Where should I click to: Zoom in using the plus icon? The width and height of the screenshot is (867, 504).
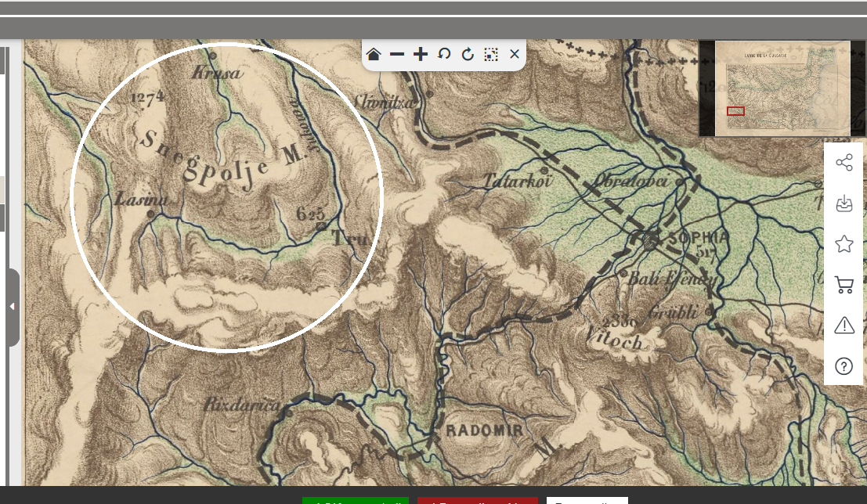421,54
